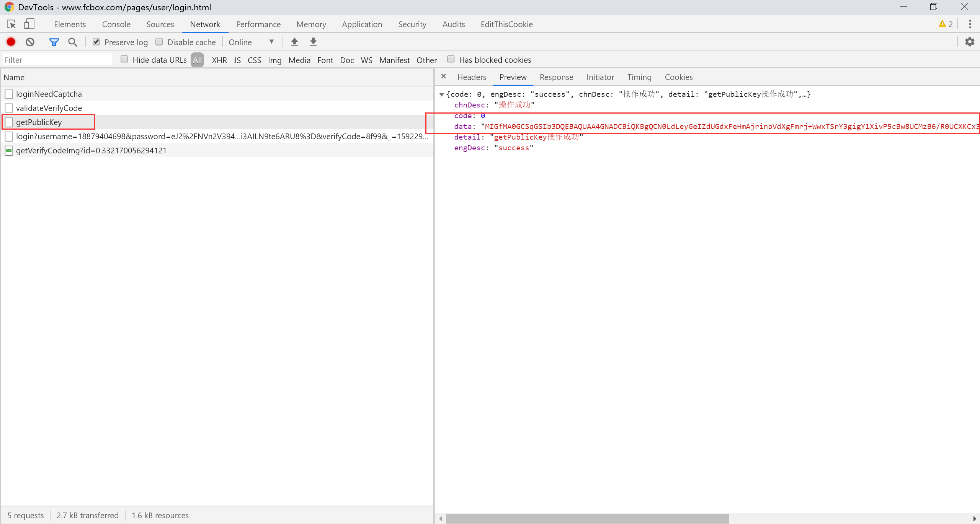Open the Online throttling dropdown
This screenshot has width=980, height=524.
[x=251, y=42]
